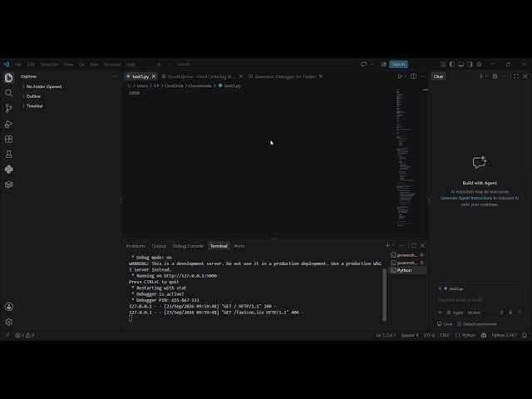Switch to the Output tab
Viewport: 532px width, 399px height.
[x=159, y=246]
